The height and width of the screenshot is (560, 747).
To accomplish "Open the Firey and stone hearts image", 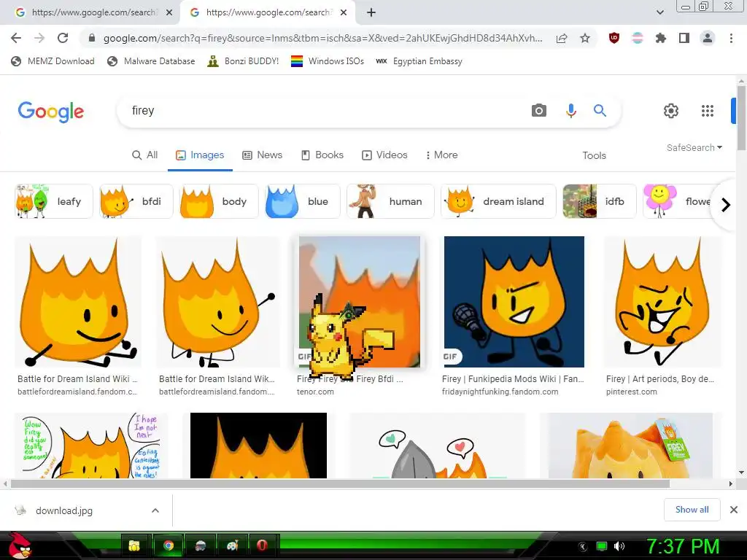I will pos(438,446).
